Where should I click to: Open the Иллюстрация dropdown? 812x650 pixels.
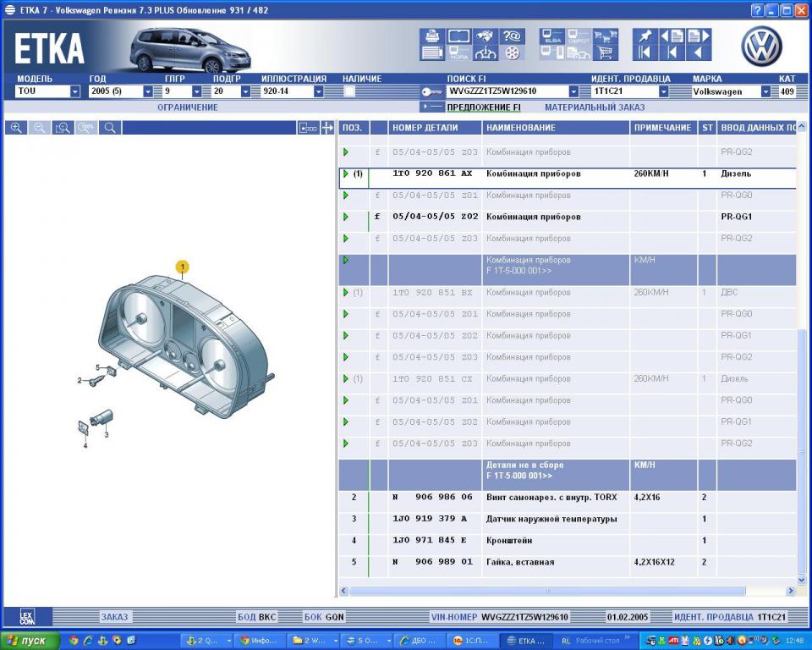pos(319,91)
